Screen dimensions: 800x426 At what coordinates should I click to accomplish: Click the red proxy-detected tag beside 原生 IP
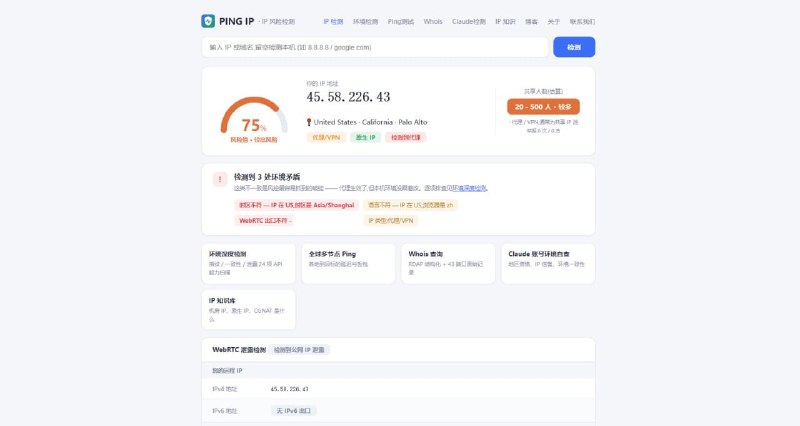[406, 137]
